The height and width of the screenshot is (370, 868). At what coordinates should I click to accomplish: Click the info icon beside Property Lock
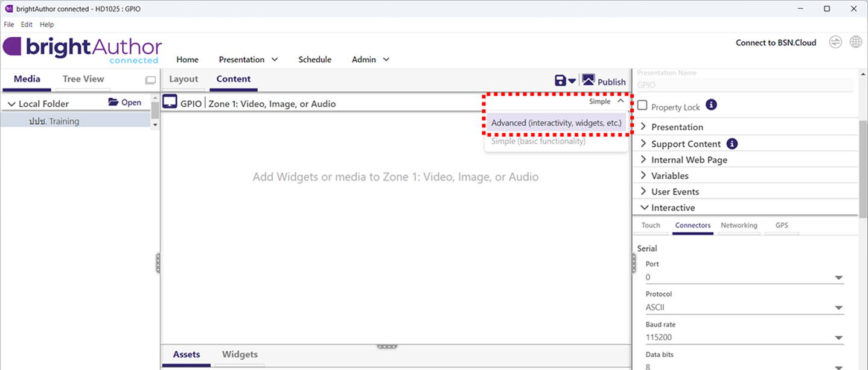[x=711, y=106]
